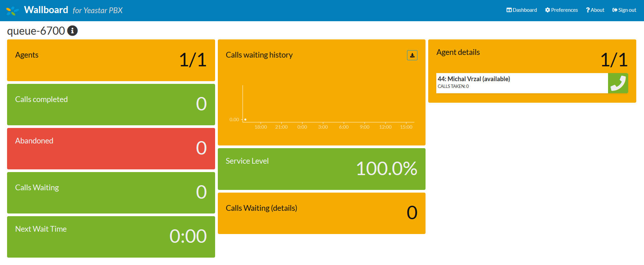This screenshot has height=265, width=644.
Task: Open queue-6700 info icon
Action: coord(72,31)
